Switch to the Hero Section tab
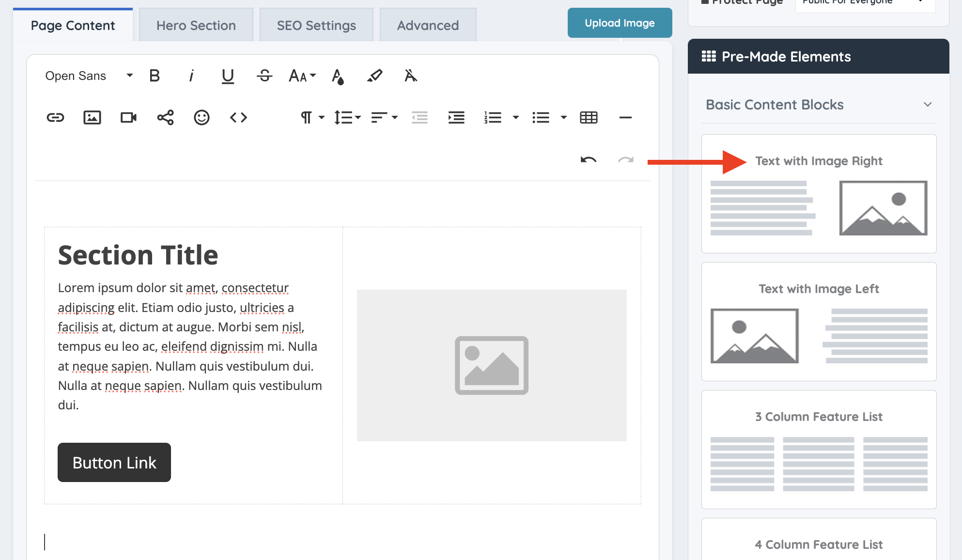Viewport: 962px width, 560px height. pyautogui.click(x=196, y=25)
